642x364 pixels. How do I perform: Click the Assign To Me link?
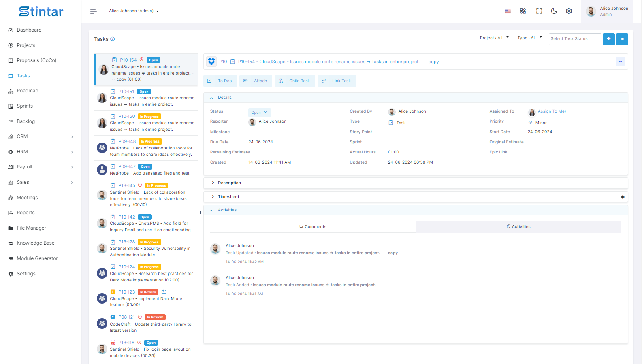click(551, 111)
